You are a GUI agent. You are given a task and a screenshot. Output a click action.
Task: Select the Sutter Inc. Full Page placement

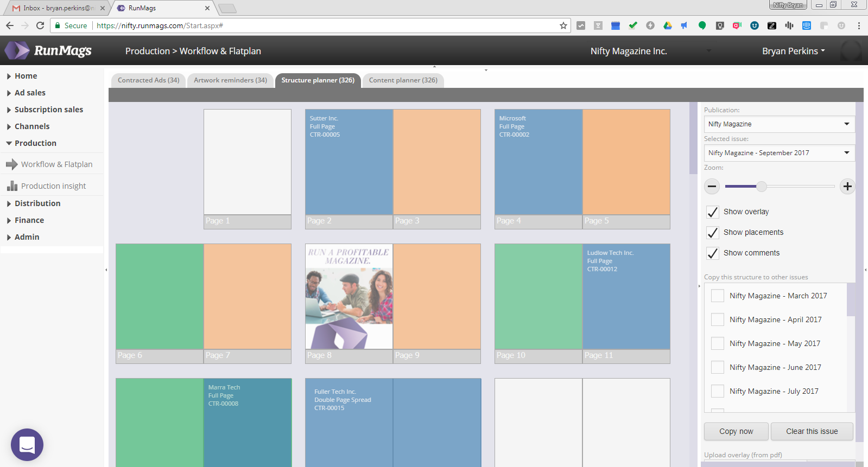tap(349, 162)
